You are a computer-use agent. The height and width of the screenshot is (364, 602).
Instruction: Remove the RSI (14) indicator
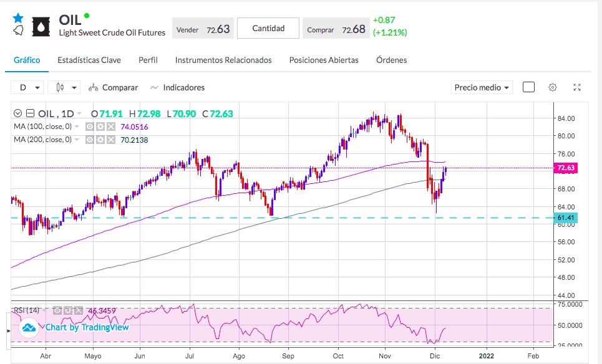coord(79,310)
